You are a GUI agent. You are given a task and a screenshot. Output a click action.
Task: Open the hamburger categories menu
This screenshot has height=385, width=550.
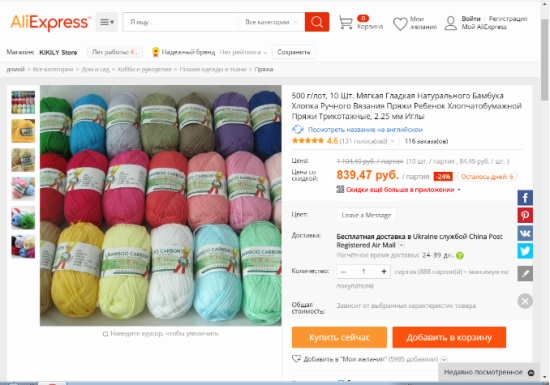click(107, 22)
